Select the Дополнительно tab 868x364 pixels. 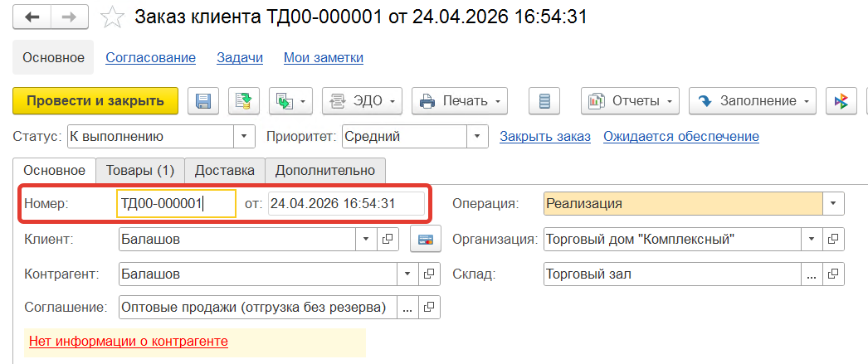[325, 170]
